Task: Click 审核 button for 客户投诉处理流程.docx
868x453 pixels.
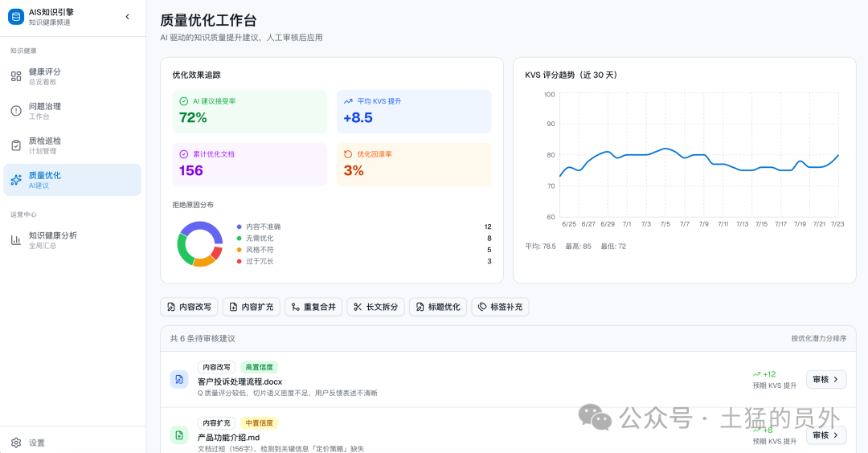Action: pyautogui.click(x=826, y=379)
